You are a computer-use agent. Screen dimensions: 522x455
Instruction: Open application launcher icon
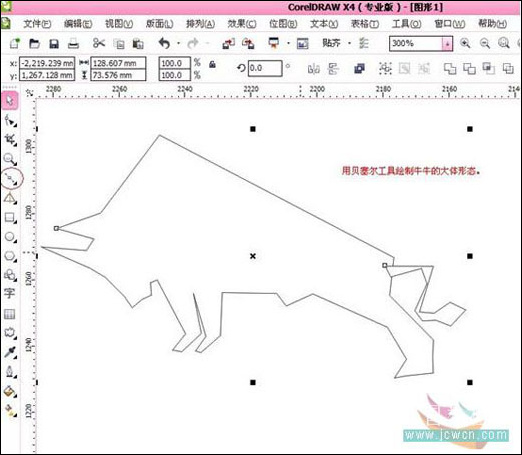pos(274,43)
